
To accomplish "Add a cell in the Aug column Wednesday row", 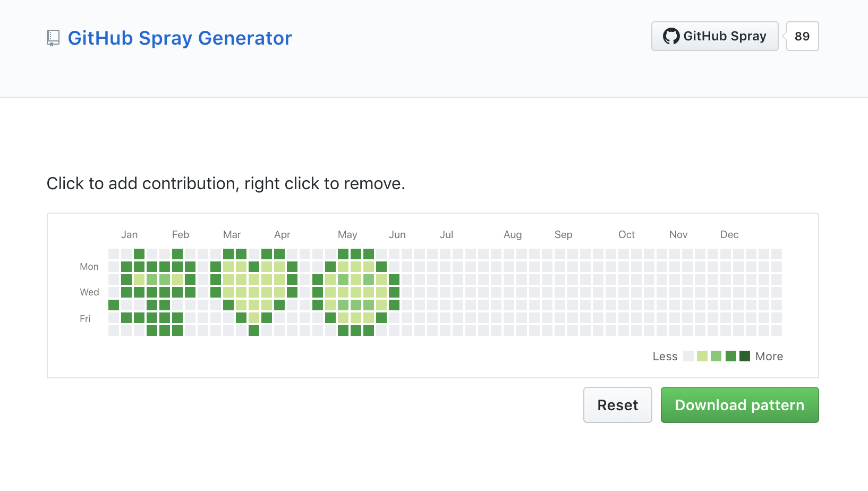I will [x=512, y=292].
